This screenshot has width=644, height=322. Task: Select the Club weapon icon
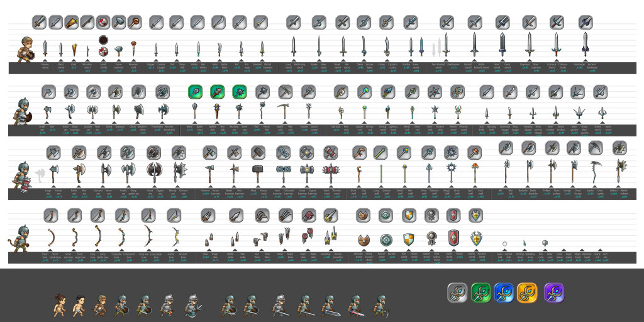[x=72, y=23]
